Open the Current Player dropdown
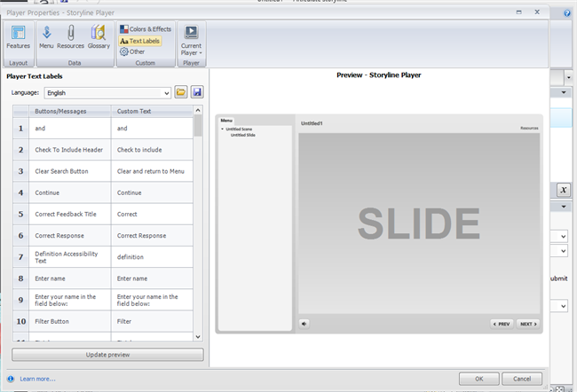Viewport: 577px width, 392px height. tap(192, 41)
